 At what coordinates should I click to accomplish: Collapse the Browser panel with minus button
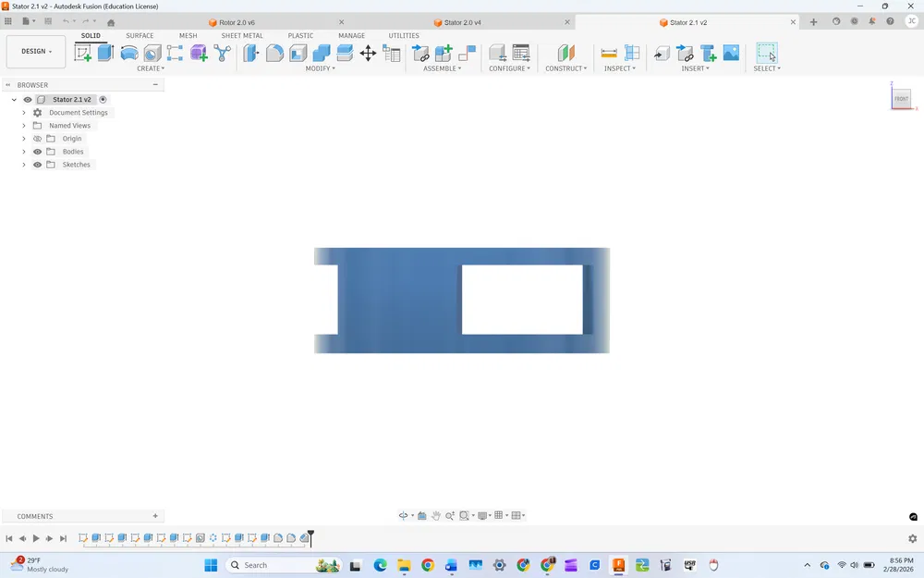pyautogui.click(x=155, y=85)
